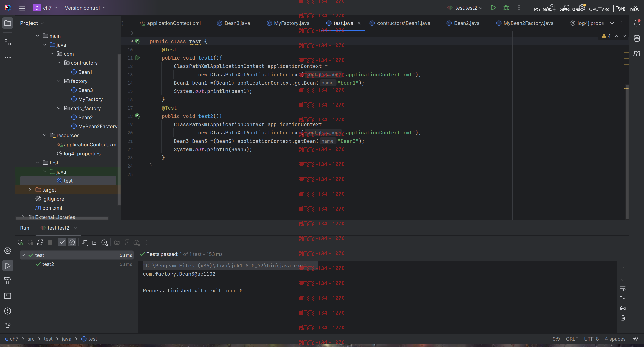Change 4 spaces indent setting
This screenshot has height=347, width=644.
(615, 339)
